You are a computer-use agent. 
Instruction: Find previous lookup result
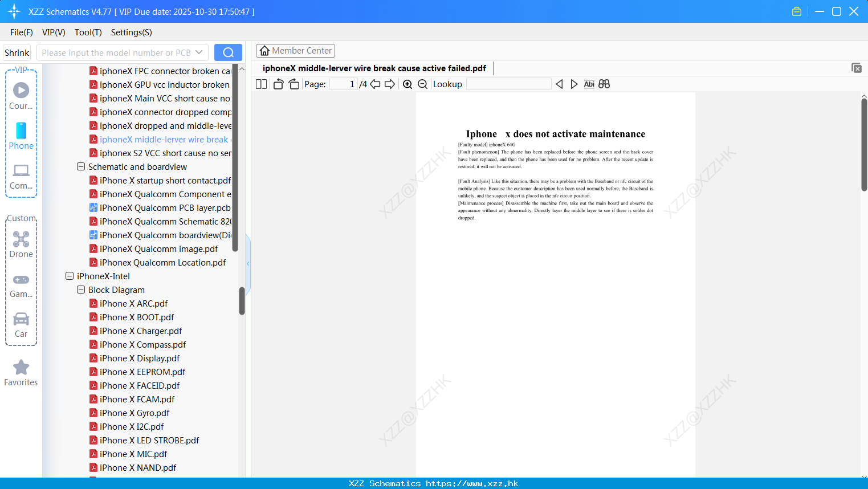[559, 84]
